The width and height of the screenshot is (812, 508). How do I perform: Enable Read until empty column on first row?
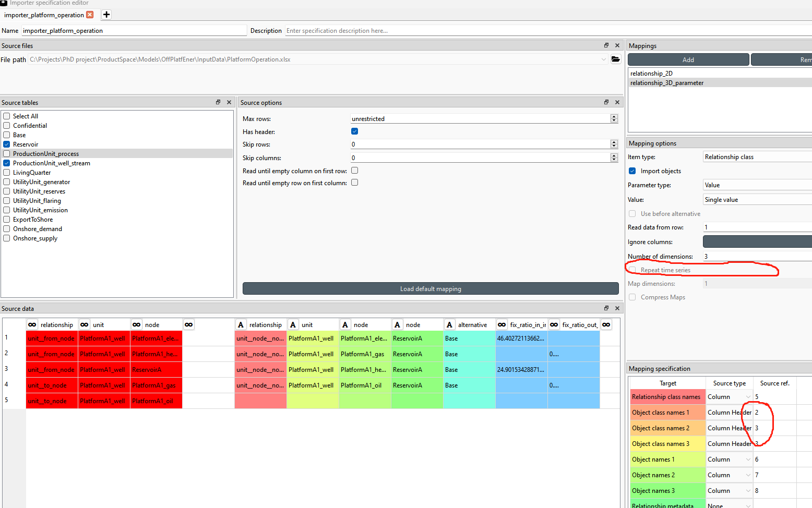[354, 171]
